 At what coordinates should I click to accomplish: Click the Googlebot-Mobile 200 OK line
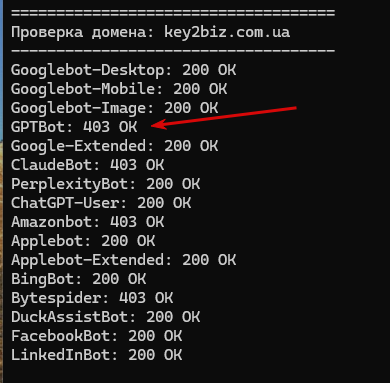(119, 89)
